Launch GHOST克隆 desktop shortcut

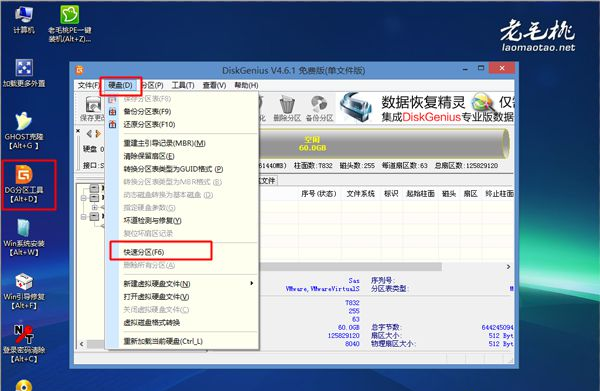[24, 130]
